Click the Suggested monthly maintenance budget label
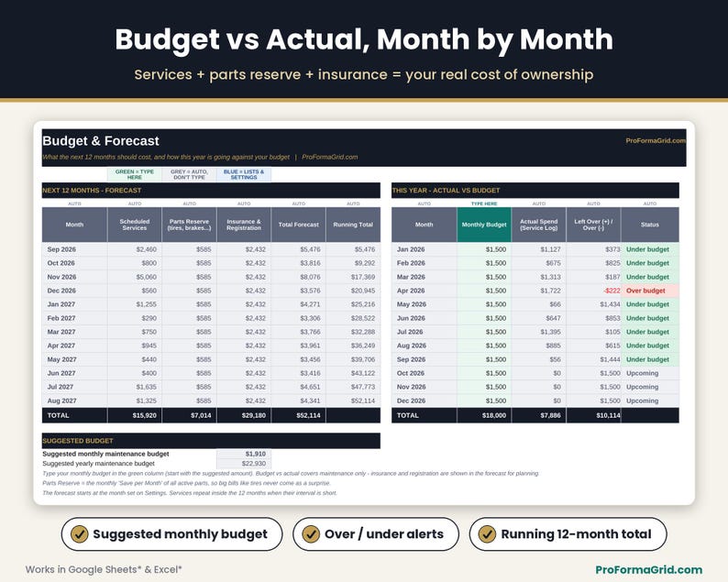 (x=105, y=454)
